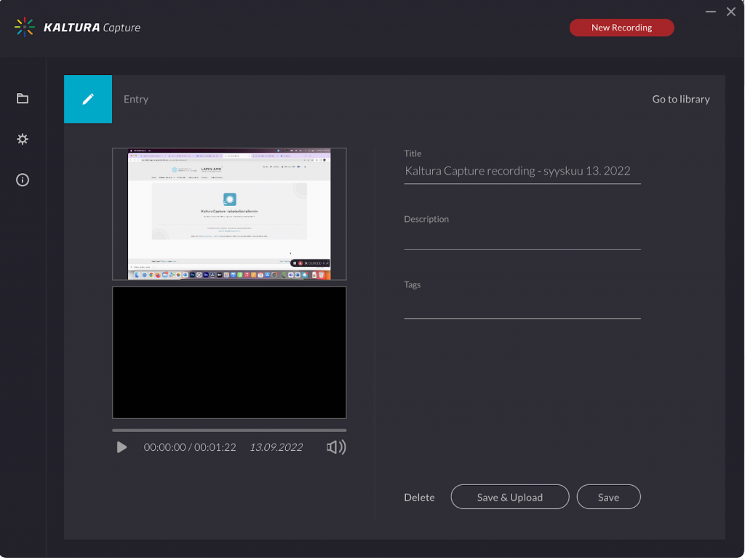Play the recording preview
The image size is (745, 560).
pyautogui.click(x=121, y=447)
